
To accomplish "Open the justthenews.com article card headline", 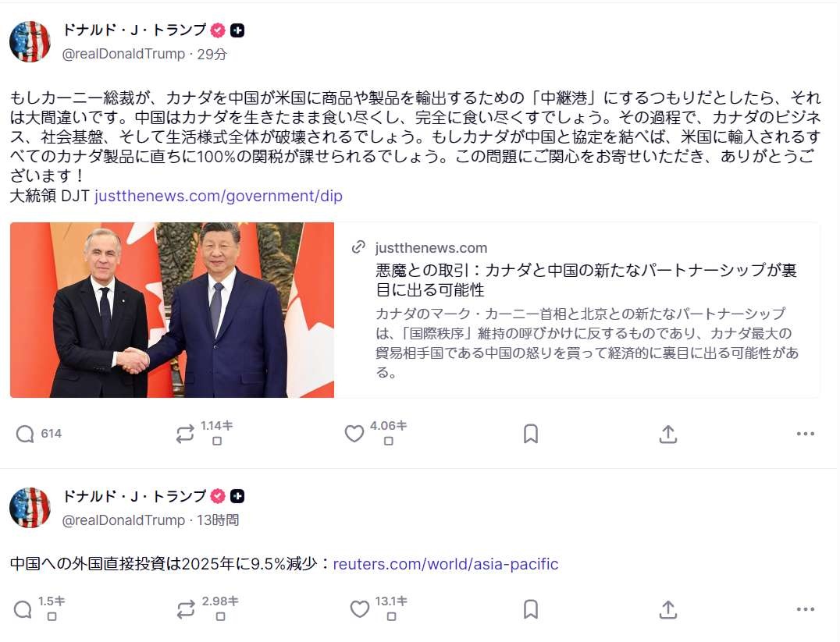I will click(586, 280).
